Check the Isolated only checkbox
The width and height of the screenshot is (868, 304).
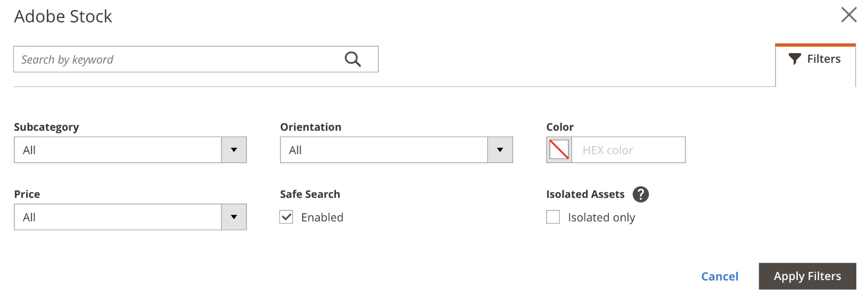(x=553, y=217)
